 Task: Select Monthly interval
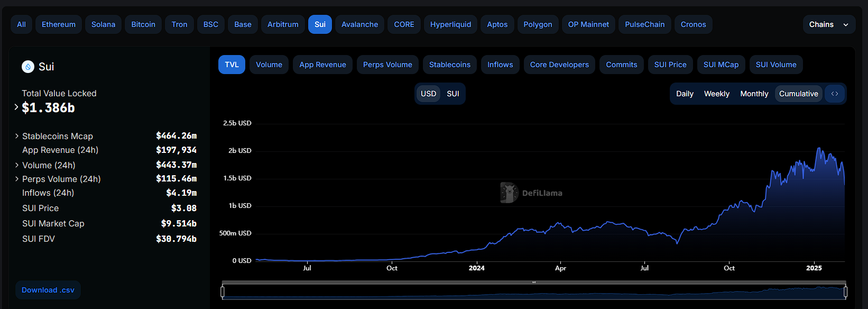[754, 94]
